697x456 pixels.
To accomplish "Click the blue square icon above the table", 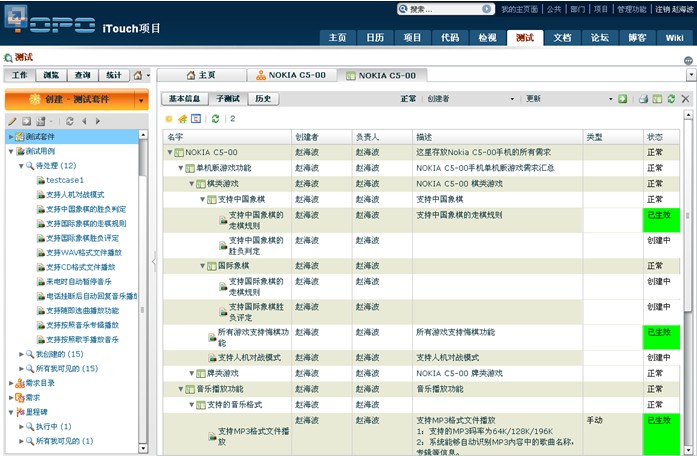I will tap(196, 119).
